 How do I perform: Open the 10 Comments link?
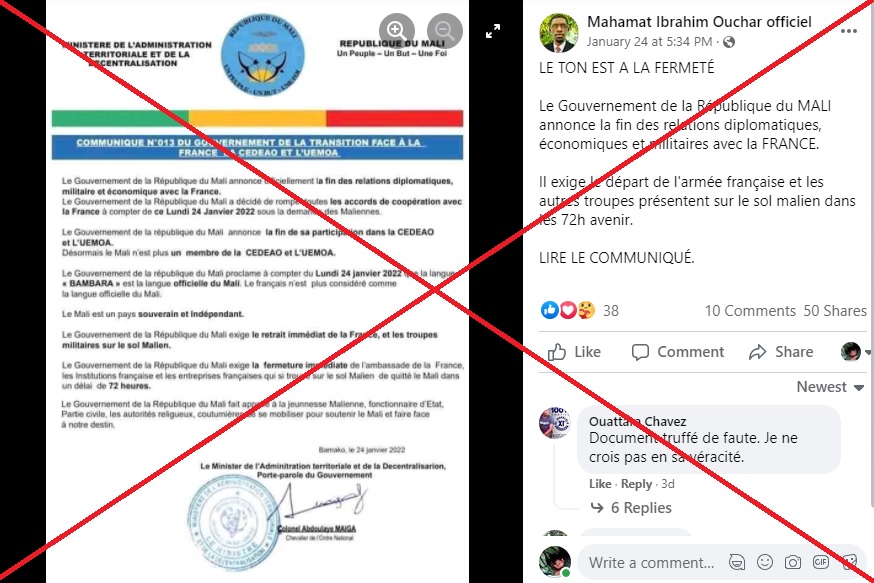pyautogui.click(x=750, y=310)
